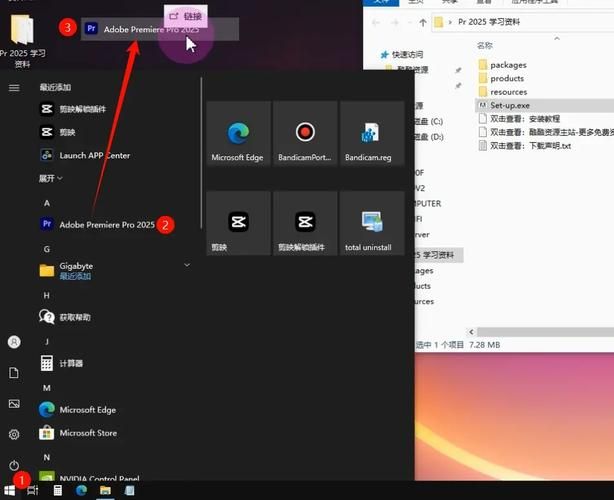
Task: Open 快速访问 in Explorer sidebar
Action: pyautogui.click(x=402, y=54)
